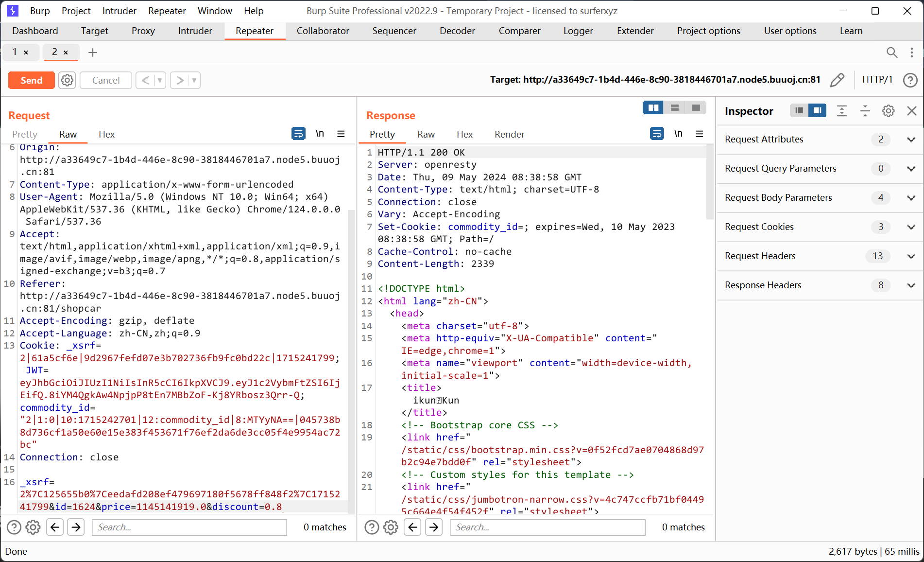Open back history dropdown arrow

pyautogui.click(x=160, y=80)
